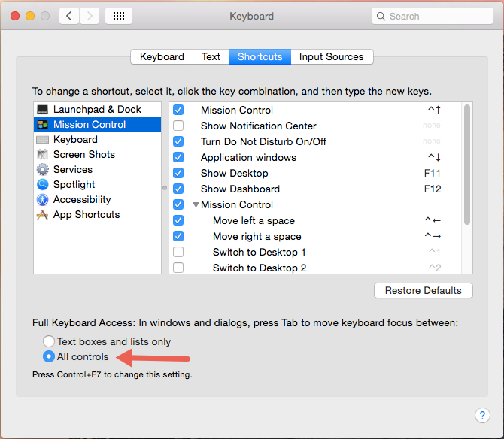
Task: Go back with the left arrow button
Action: pyautogui.click(x=69, y=16)
